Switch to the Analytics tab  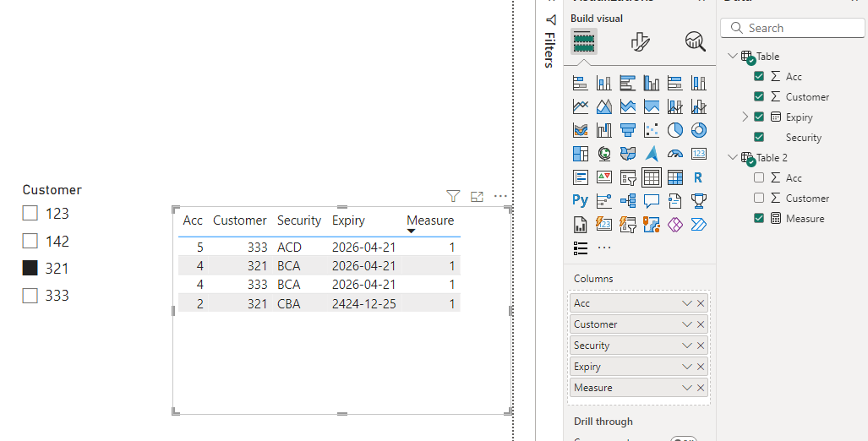tap(696, 41)
